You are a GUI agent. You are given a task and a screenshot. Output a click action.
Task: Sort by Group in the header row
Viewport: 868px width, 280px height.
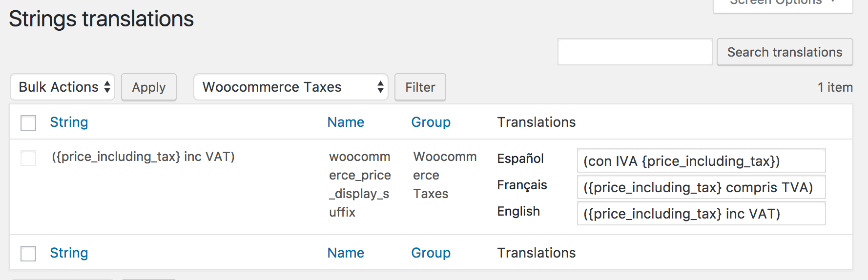[431, 122]
